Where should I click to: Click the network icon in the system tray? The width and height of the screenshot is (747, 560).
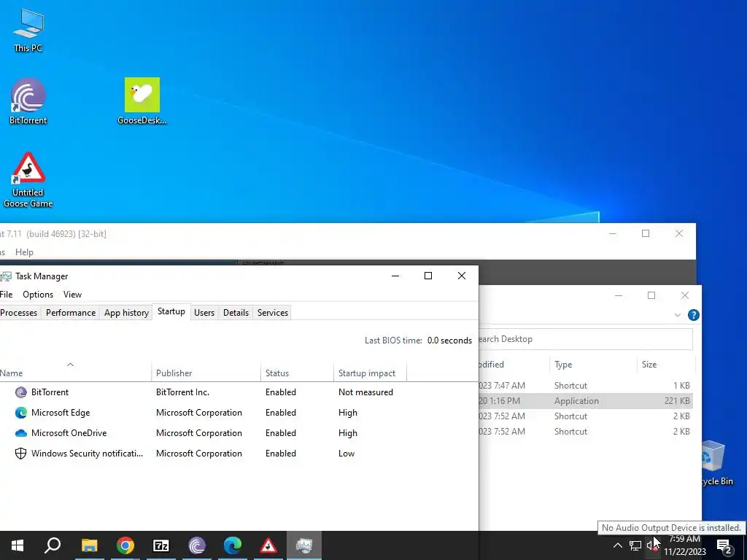click(635, 545)
